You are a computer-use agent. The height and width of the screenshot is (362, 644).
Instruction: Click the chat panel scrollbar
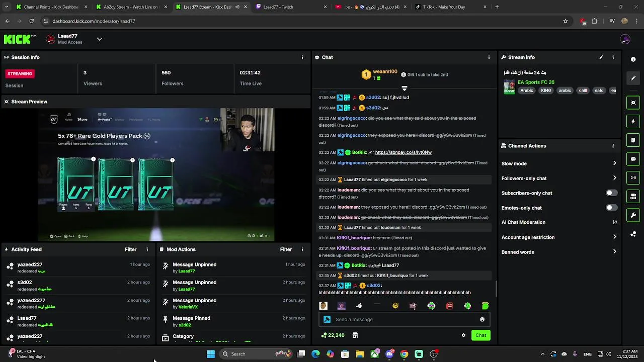click(x=496, y=289)
